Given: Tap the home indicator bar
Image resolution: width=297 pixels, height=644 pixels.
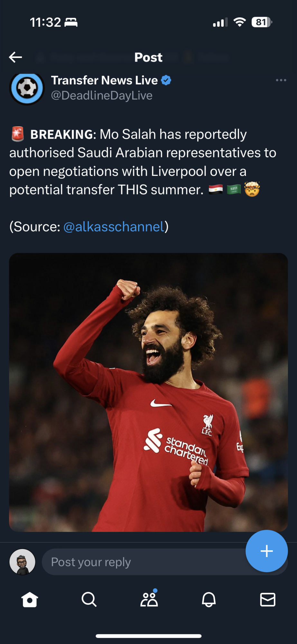Looking at the screenshot, I should pyautogui.click(x=149, y=636).
